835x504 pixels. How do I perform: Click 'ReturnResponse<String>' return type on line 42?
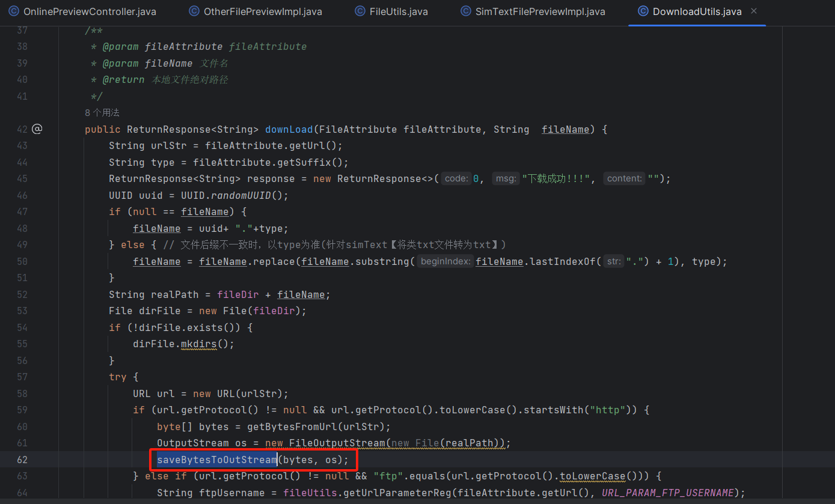193,129
